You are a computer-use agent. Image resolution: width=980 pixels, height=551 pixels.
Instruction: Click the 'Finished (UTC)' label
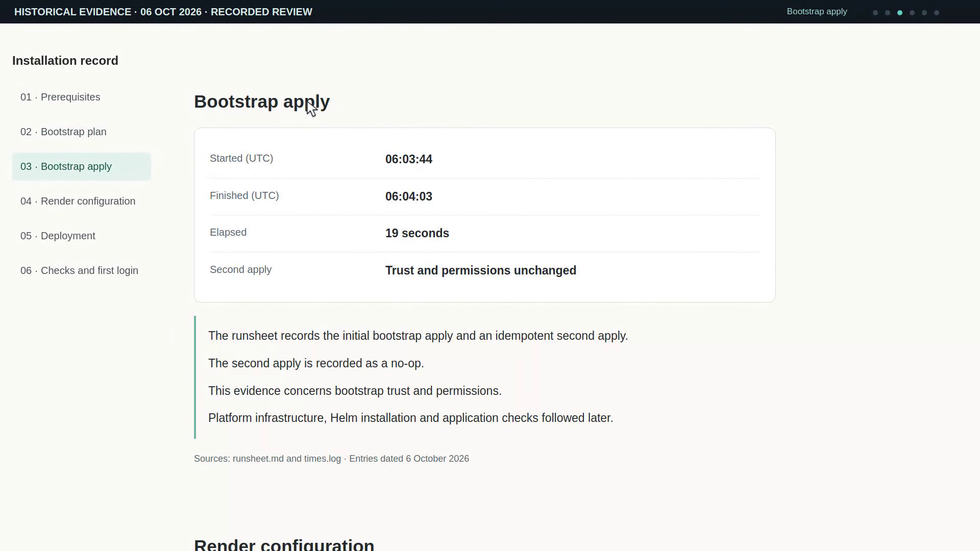pyautogui.click(x=244, y=195)
